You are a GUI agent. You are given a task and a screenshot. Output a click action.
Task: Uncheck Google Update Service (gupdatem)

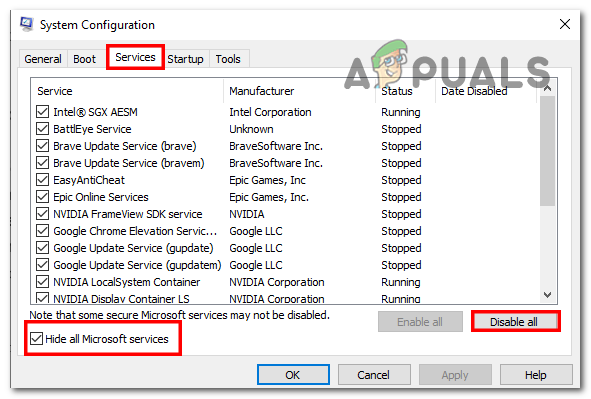click(x=43, y=265)
